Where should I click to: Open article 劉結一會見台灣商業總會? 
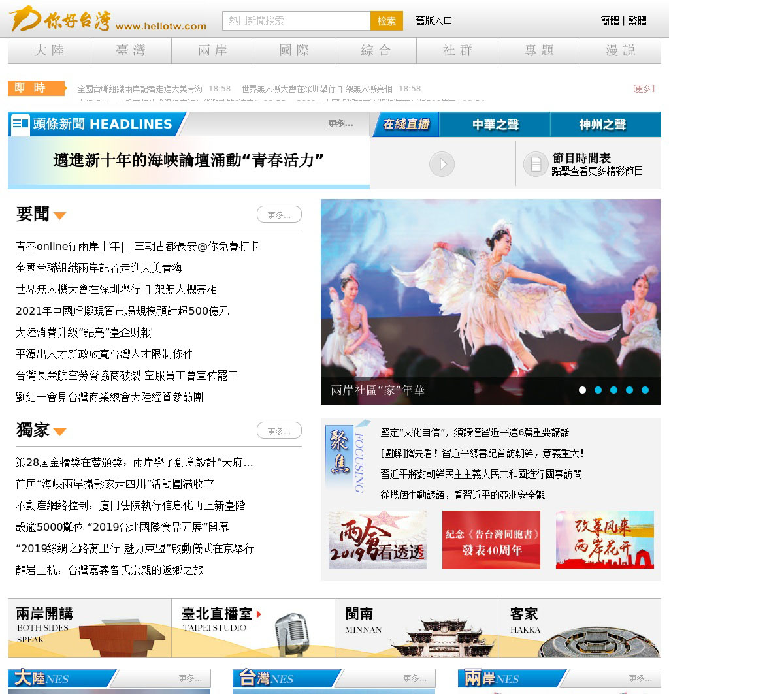click(x=109, y=398)
